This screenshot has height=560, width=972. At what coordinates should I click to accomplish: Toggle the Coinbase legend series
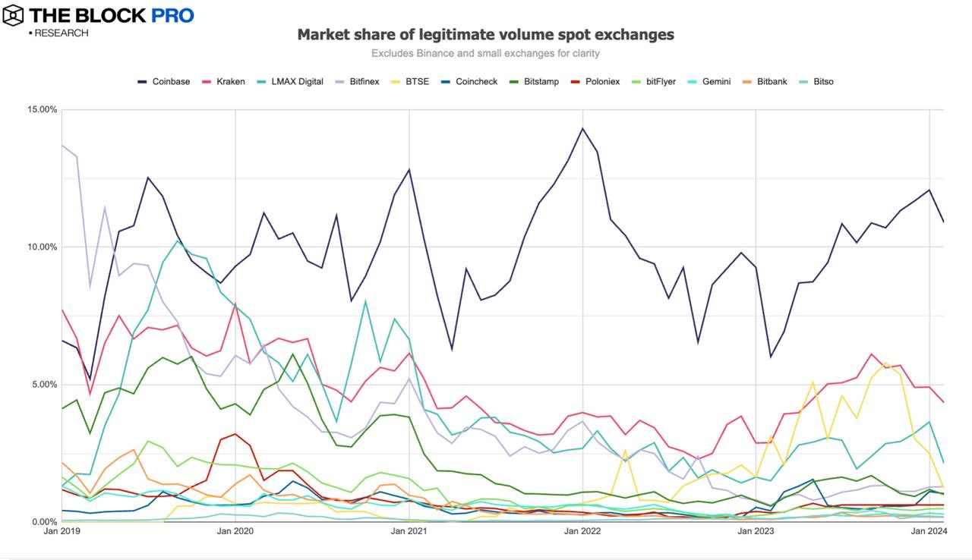pyautogui.click(x=164, y=81)
